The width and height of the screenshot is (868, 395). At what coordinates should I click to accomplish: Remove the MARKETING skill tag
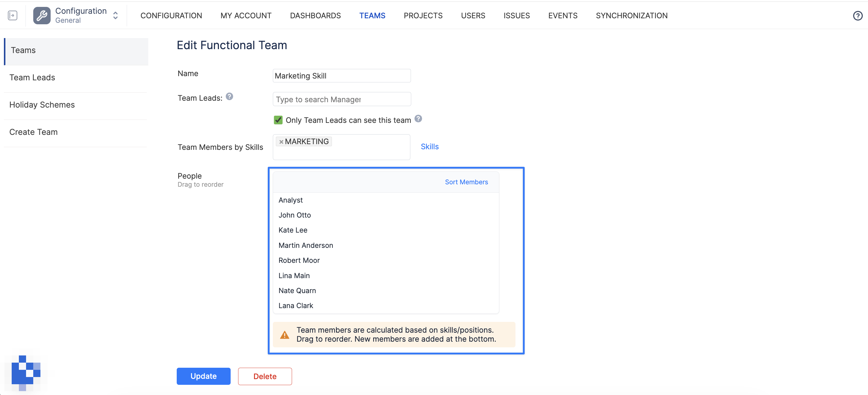281,142
